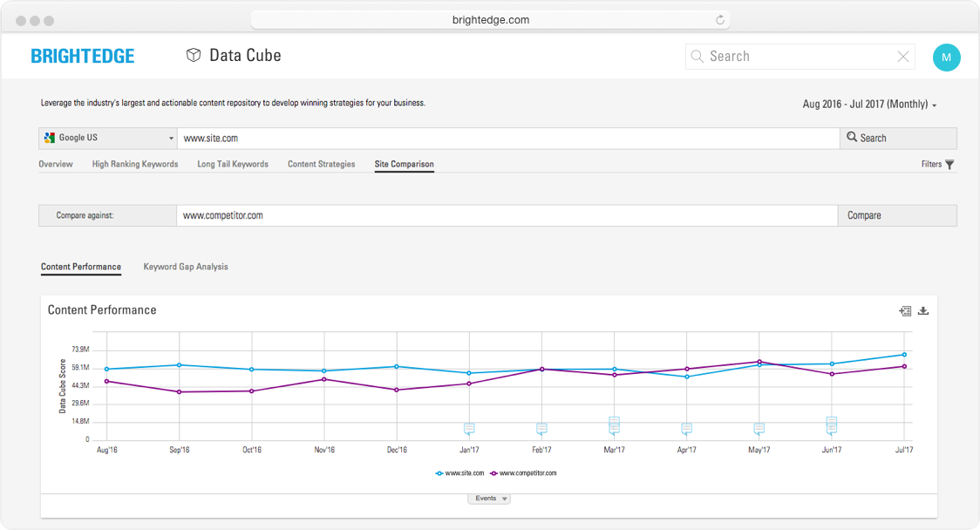Click the chart export icon beside download
This screenshot has height=530, width=980.
point(905,311)
